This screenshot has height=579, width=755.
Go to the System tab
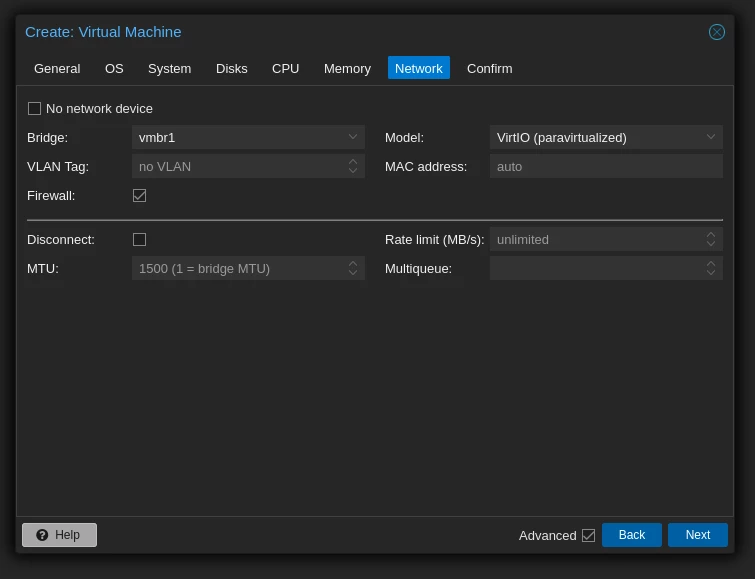pyautogui.click(x=169, y=68)
